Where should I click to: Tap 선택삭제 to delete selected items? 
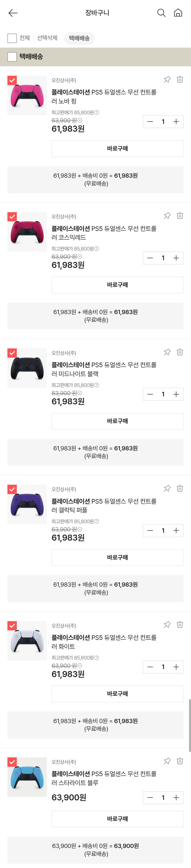tap(47, 38)
